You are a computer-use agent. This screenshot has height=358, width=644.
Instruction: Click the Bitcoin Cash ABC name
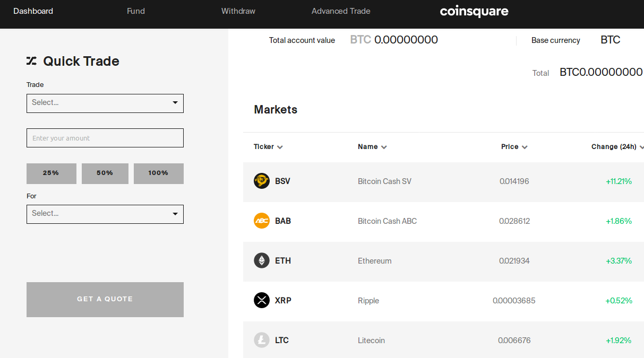[x=388, y=221]
